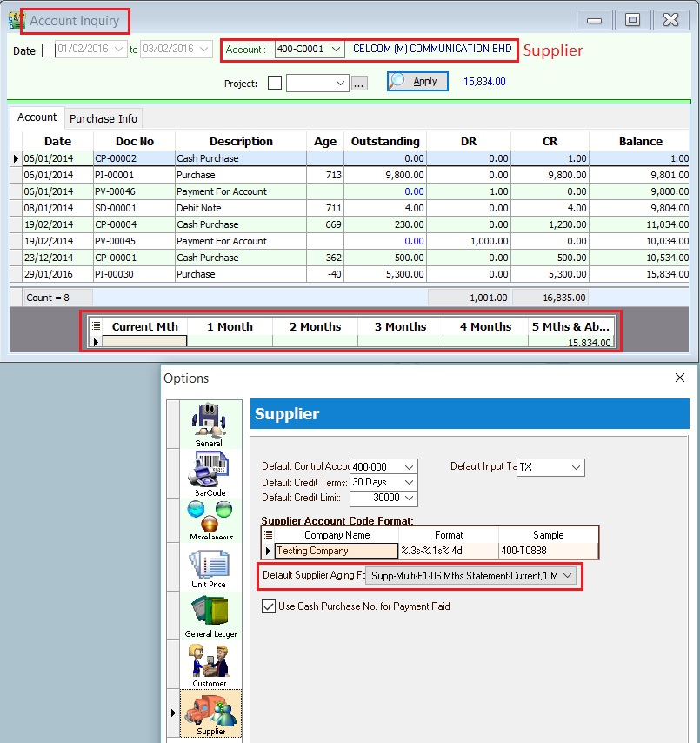700x743 pixels.
Task: Uncheck Use Cash Purchase No. for Payment Paid
Action: click(270, 606)
